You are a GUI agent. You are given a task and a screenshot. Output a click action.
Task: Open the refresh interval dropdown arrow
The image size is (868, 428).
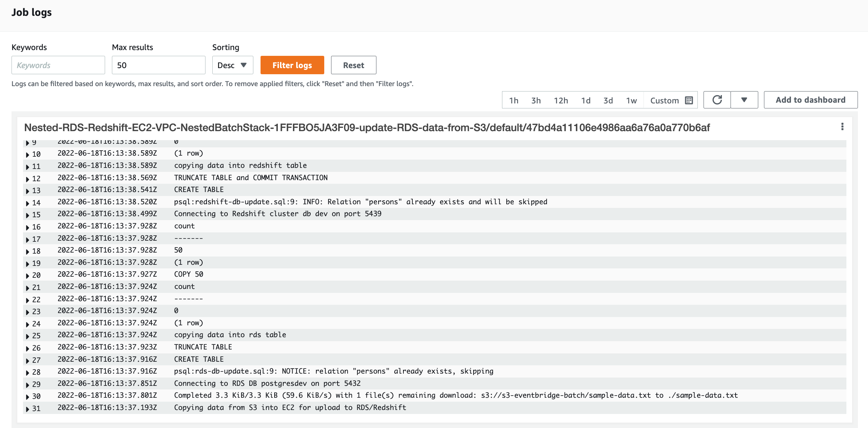tap(744, 100)
